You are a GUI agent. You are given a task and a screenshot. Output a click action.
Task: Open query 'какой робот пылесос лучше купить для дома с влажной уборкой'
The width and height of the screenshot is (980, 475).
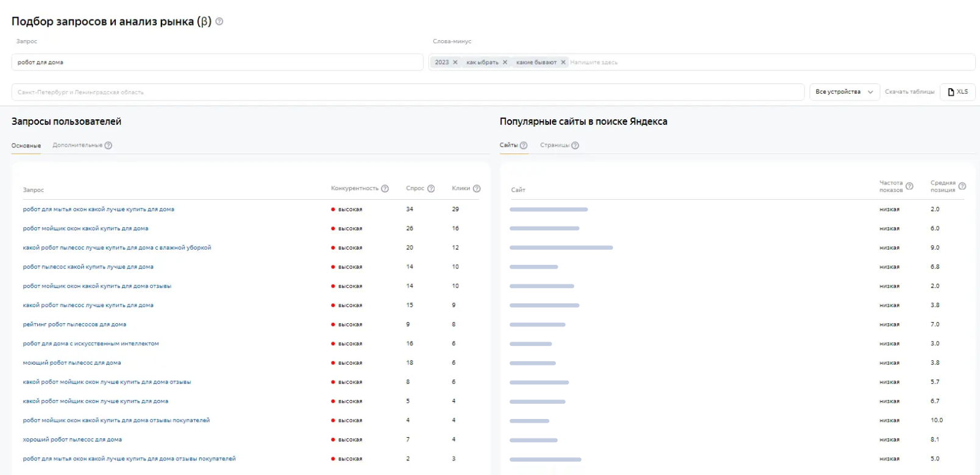pos(117,248)
